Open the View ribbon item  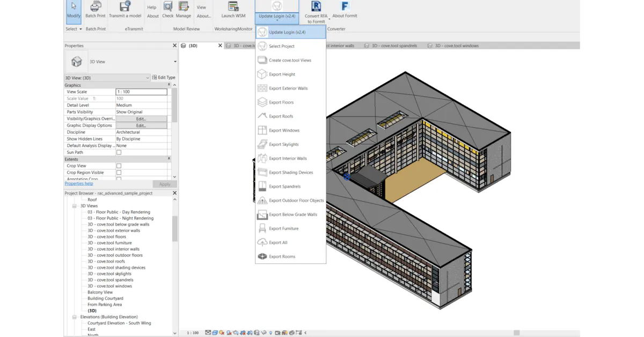click(x=201, y=8)
